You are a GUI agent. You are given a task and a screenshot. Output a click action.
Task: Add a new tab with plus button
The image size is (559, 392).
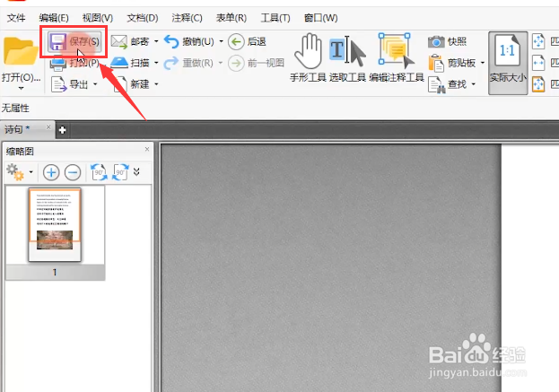[63, 130]
